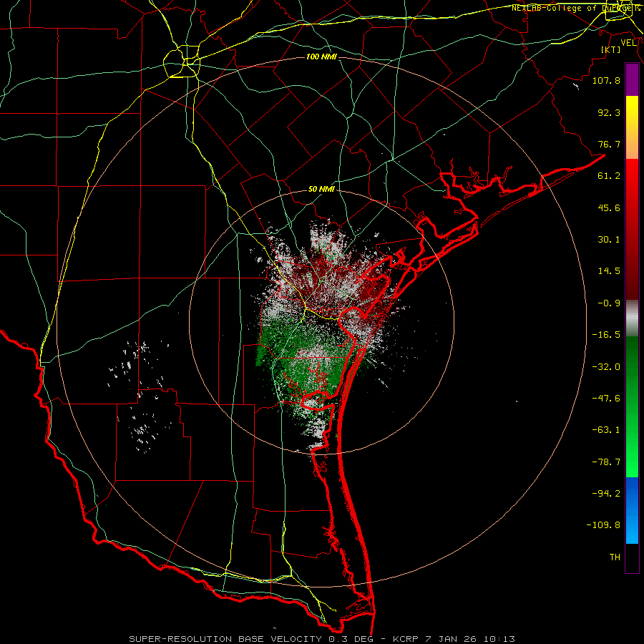This screenshot has height=644, width=644.
Task: Pick the blue segment of the velocity scale
Action: (x=632, y=510)
